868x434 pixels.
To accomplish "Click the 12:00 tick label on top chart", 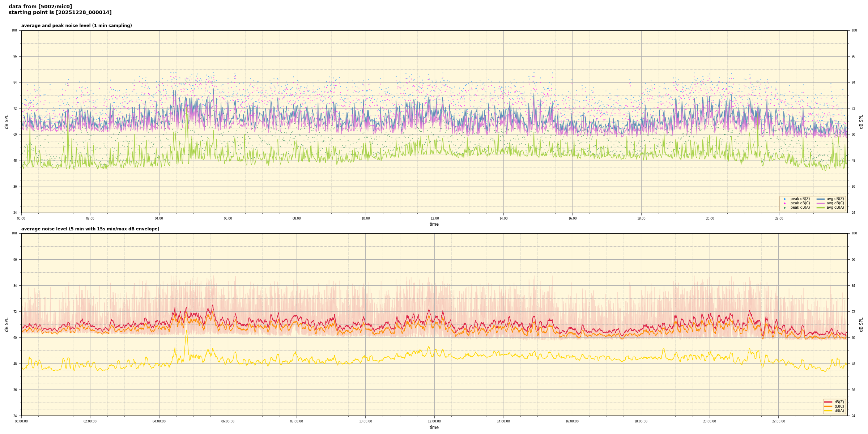I will pos(434,218).
